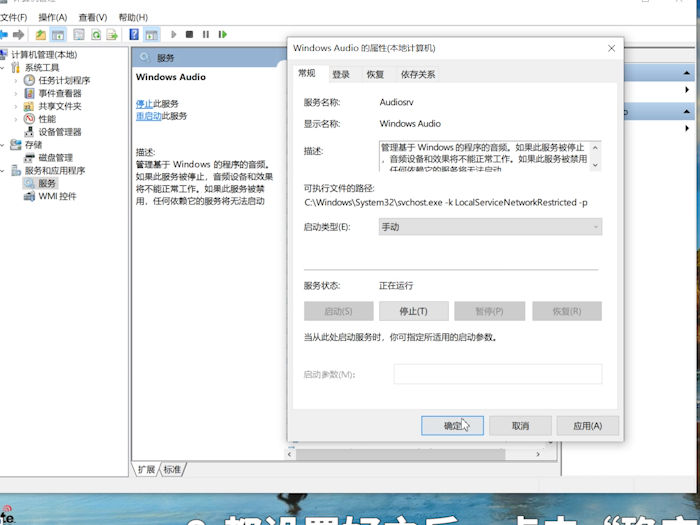Toggle the show/hide action pane icon
The image size is (700, 525).
point(151,34)
